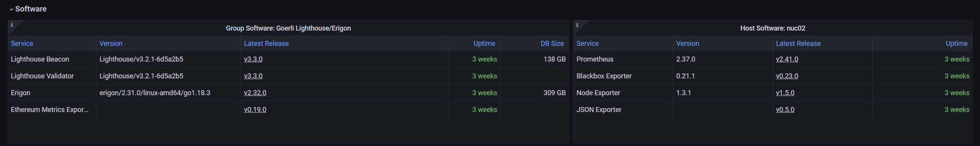980x146 pixels.
Task: Sort host table by Uptime column
Action: point(956,44)
